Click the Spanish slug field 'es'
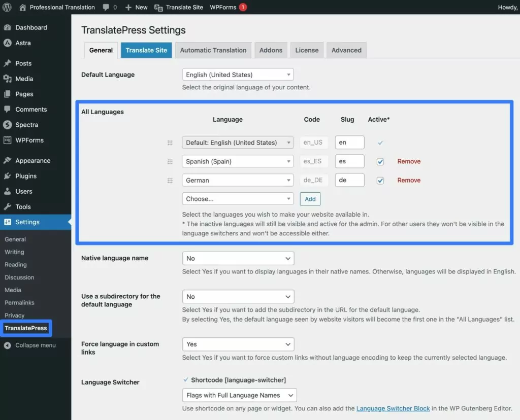The height and width of the screenshot is (420, 520). tap(349, 161)
